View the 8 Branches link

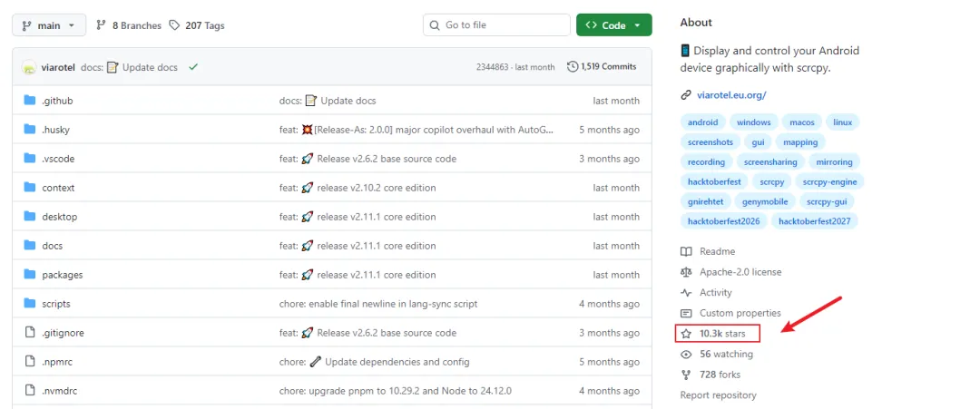[137, 25]
